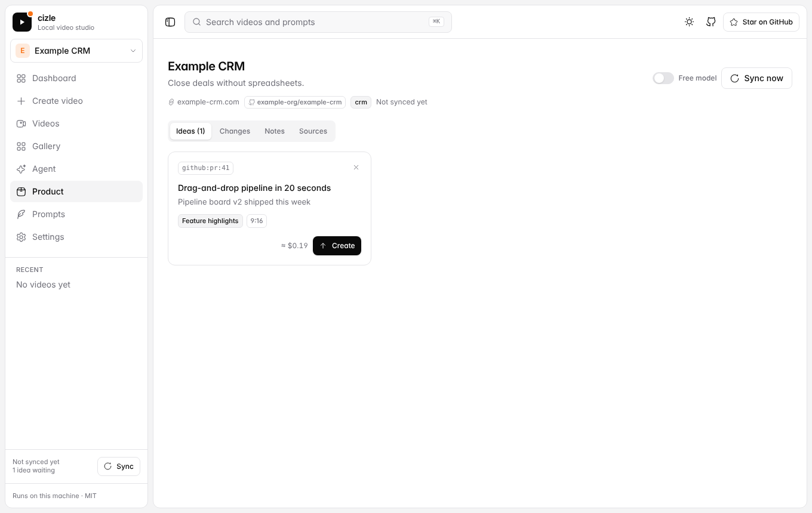Open the GitHub cat icon link
Image resolution: width=812 pixels, height=513 pixels.
pos(711,22)
